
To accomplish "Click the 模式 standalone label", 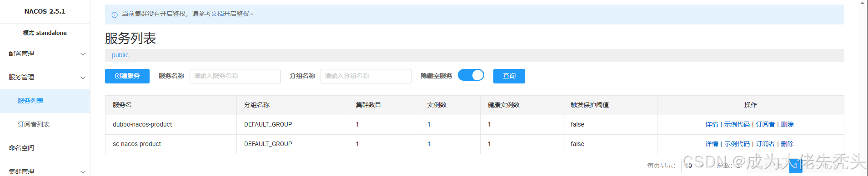I will coord(45,33).
